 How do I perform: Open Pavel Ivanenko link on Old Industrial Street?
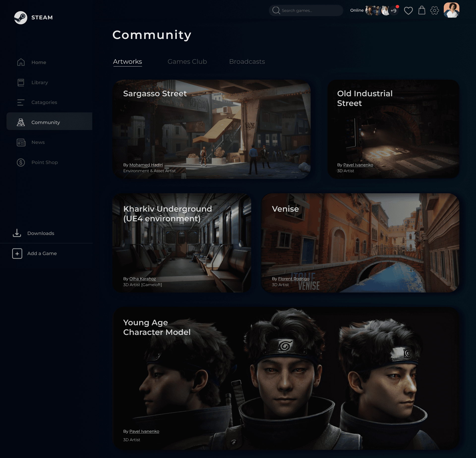358,165
